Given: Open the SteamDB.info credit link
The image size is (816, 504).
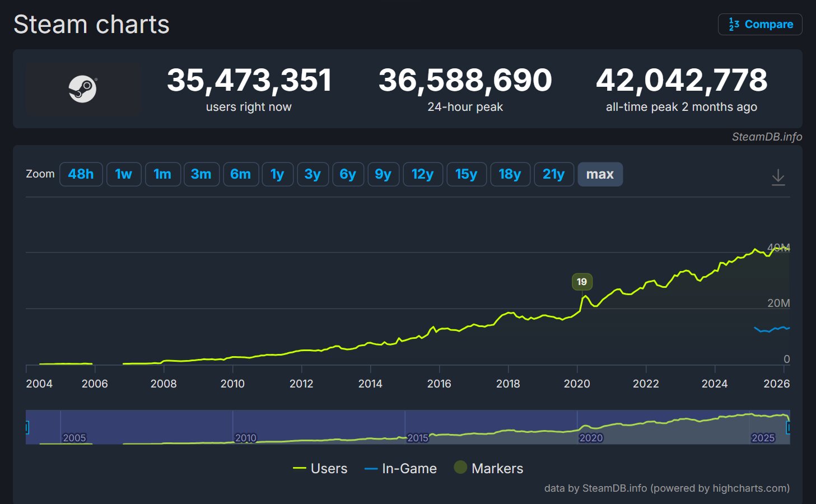Looking at the screenshot, I should (x=767, y=137).
